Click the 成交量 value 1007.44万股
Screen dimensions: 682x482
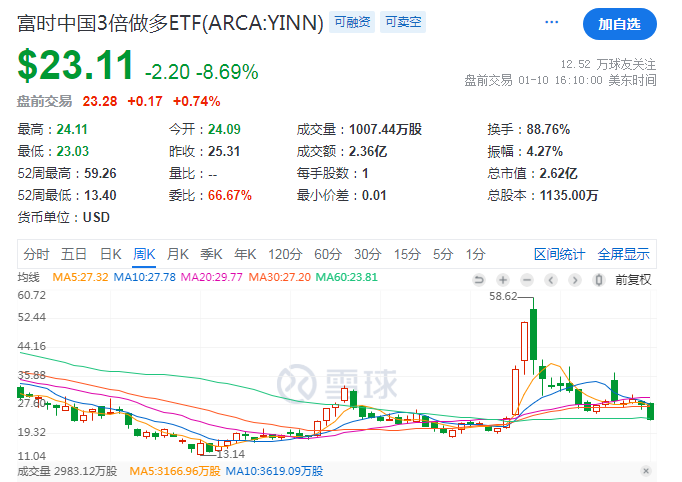(385, 129)
